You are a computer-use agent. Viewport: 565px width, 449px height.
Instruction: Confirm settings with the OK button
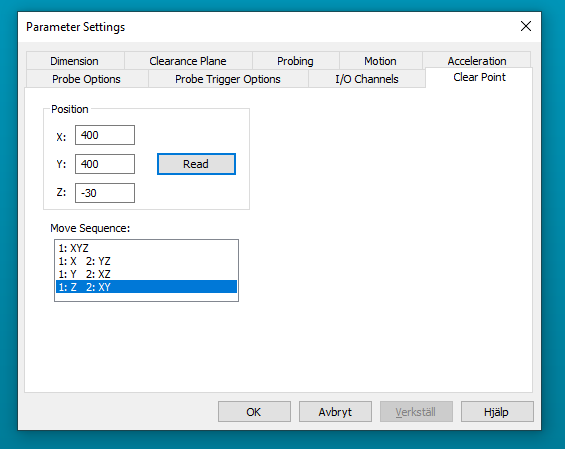254,412
